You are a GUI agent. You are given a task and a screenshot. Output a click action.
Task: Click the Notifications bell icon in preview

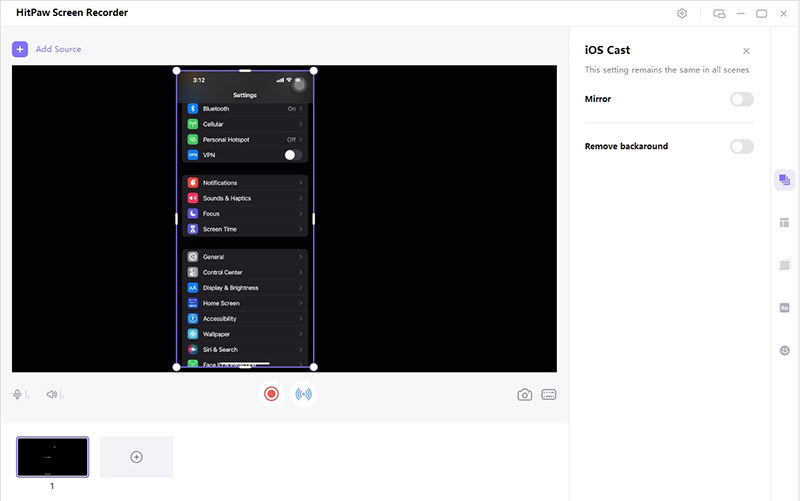193,183
